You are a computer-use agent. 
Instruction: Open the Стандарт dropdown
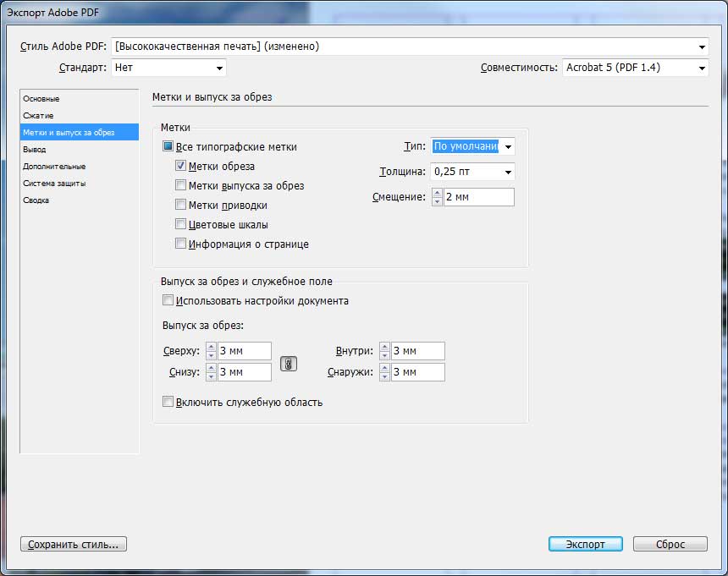coord(168,68)
